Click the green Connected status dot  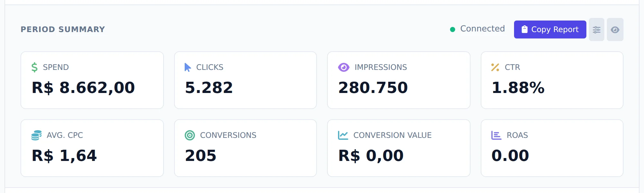pos(453,29)
